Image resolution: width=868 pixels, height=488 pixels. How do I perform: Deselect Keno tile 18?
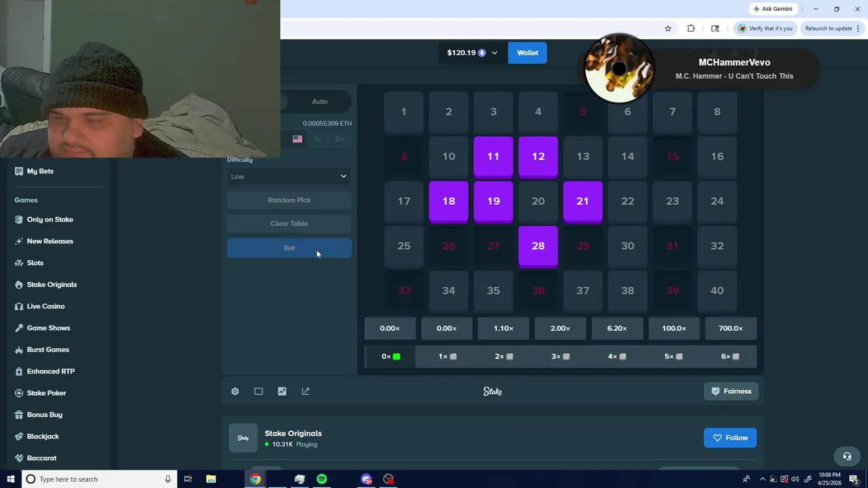pos(448,201)
